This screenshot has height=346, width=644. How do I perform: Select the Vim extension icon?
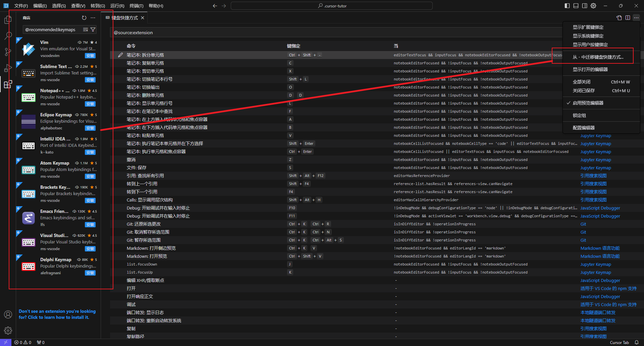(29, 49)
